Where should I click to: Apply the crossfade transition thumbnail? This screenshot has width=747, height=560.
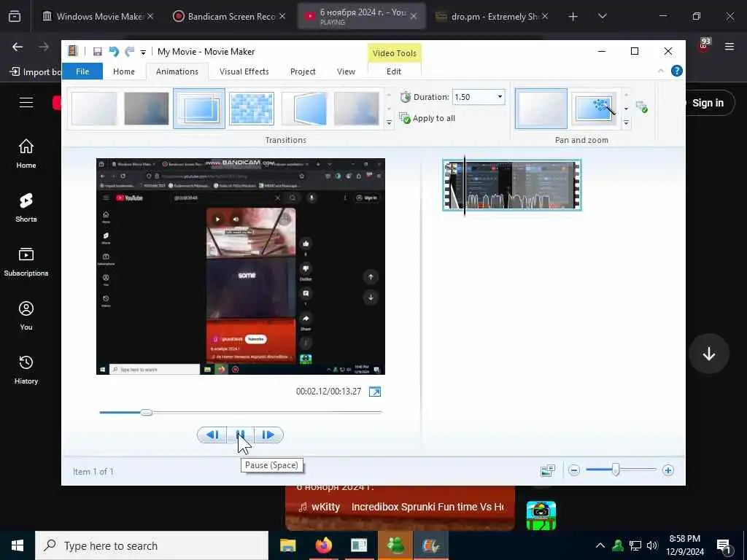(x=146, y=109)
